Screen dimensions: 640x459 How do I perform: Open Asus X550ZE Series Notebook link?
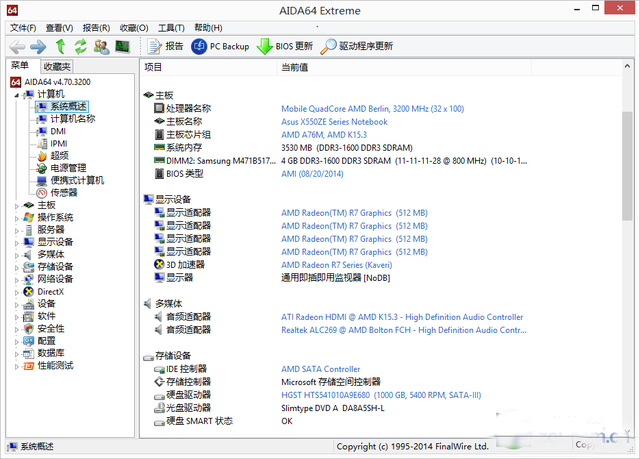[334, 122]
